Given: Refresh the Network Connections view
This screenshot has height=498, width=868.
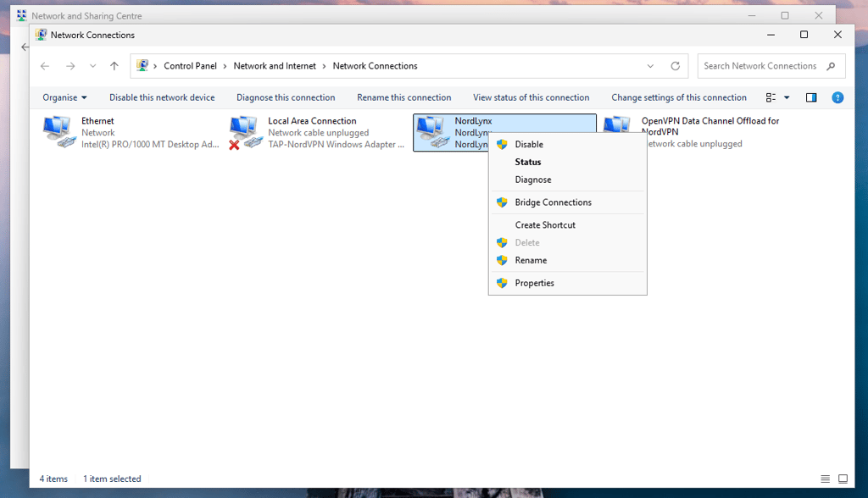Looking at the screenshot, I should point(675,66).
